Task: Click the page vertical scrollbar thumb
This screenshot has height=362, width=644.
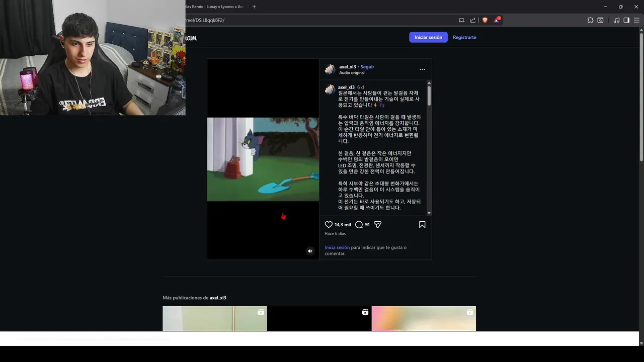Action: tap(641, 97)
